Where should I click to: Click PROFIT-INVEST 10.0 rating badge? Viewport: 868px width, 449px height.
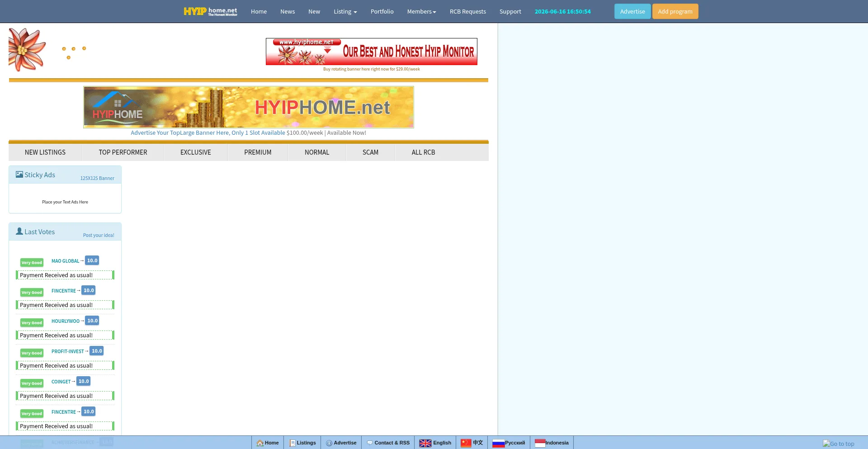click(x=97, y=351)
